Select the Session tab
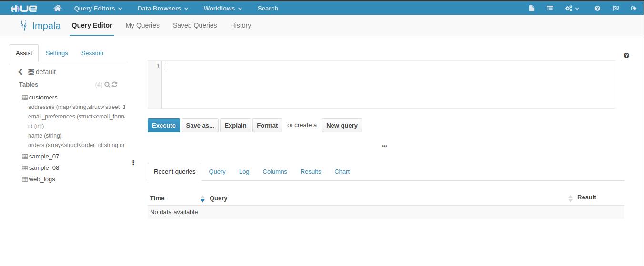This screenshot has width=644, height=266. pos(92,53)
